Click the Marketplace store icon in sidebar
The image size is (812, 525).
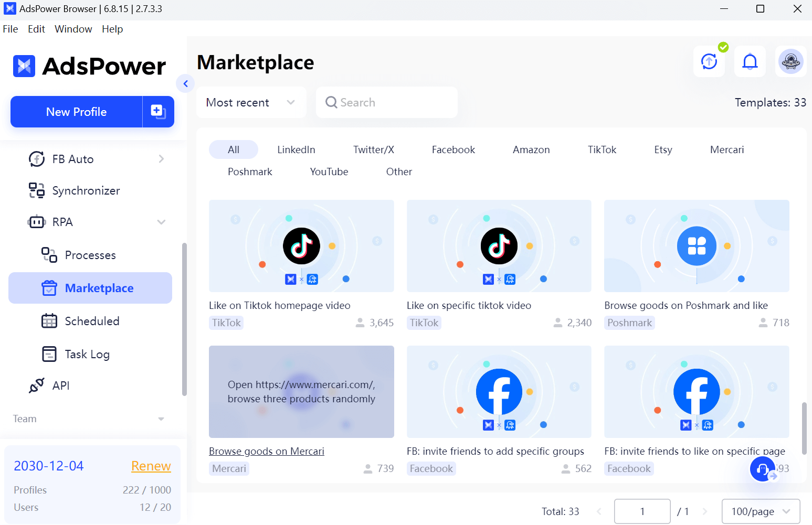[49, 288]
